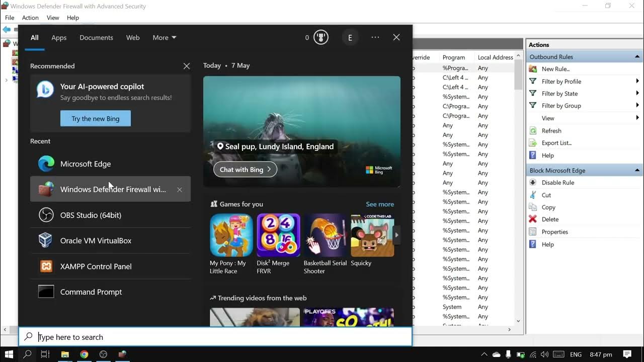Open Properties of Block Microsoft Edge
The width and height of the screenshot is (644, 362).
click(x=554, y=232)
